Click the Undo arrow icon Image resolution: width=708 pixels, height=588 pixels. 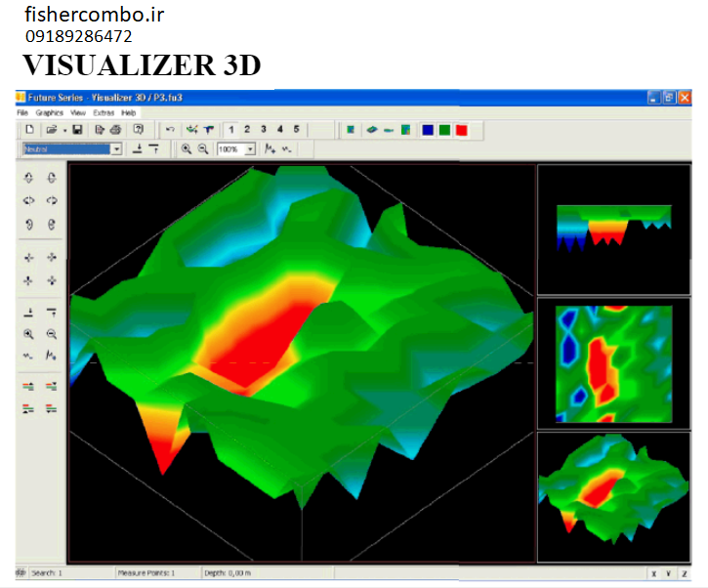[x=170, y=129]
